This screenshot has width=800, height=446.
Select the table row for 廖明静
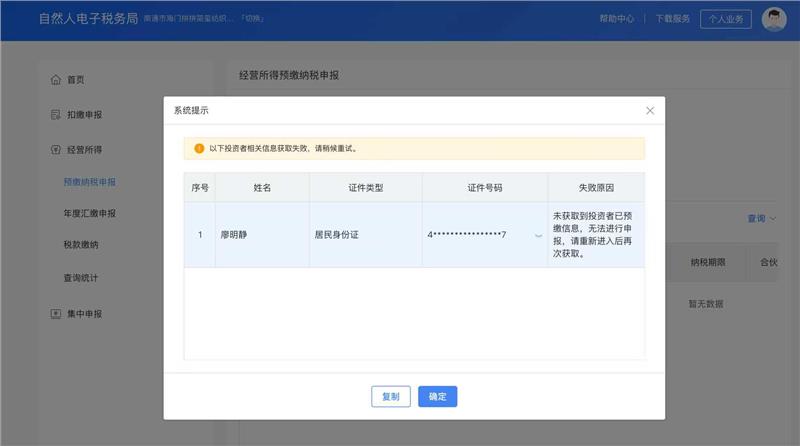click(300, 235)
